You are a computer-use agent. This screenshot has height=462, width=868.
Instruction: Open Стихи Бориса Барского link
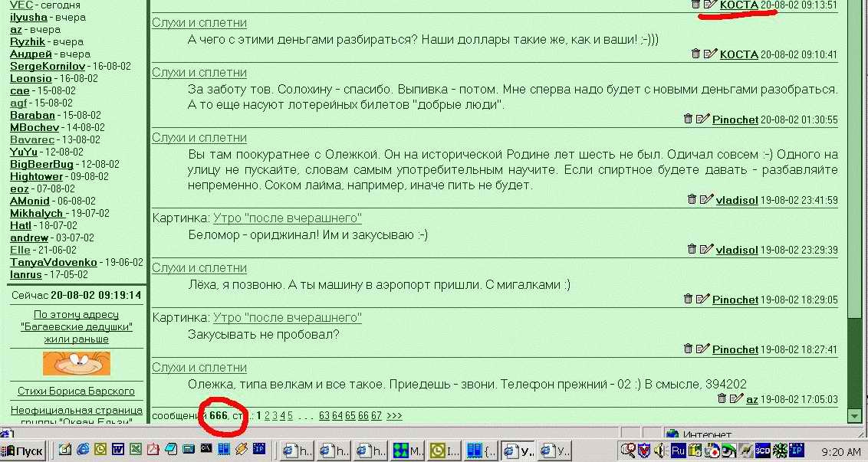coord(77,391)
